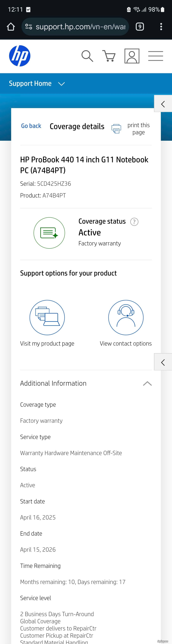The image size is (172, 644).
Task: Tap the 12:11 clock in status bar
Action: (15, 10)
